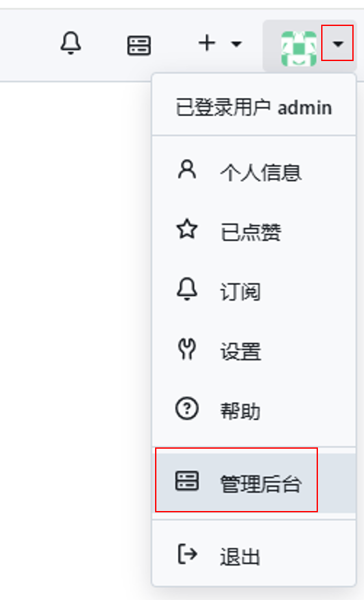Screen dimensions: 364x600
Task: Open the notifications bell in the top bar
Action: [71, 43]
